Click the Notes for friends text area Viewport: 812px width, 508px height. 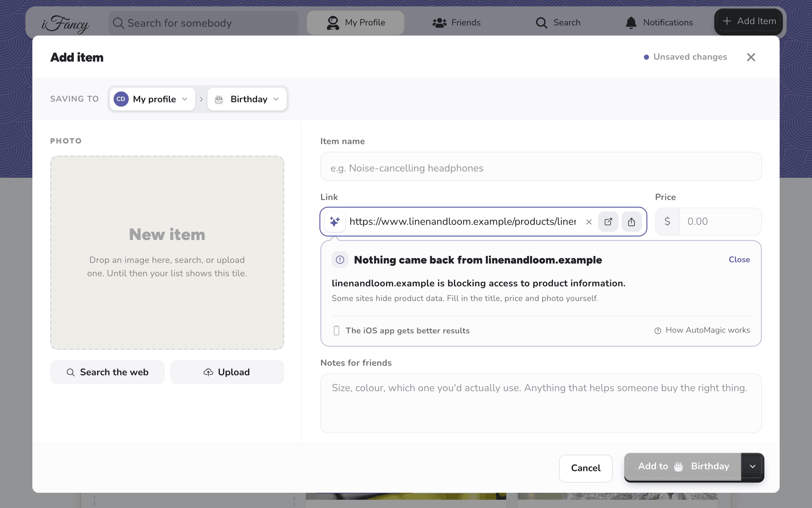click(540, 403)
